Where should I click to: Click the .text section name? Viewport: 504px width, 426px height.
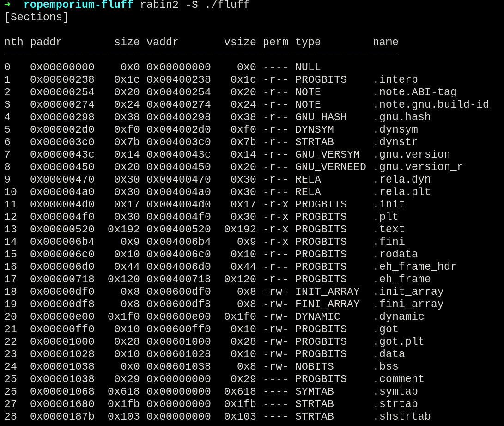coord(389,230)
